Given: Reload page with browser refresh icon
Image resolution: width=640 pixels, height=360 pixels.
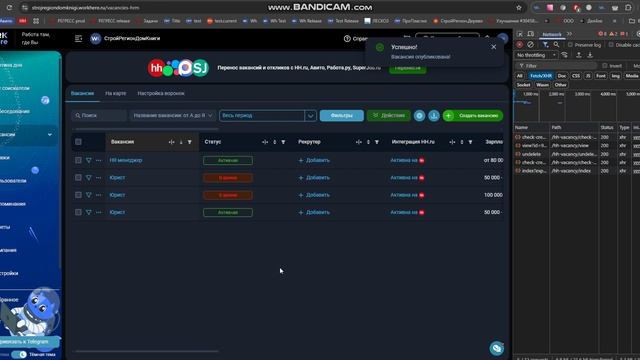Looking at the screenshot, I should coord(9,8).
